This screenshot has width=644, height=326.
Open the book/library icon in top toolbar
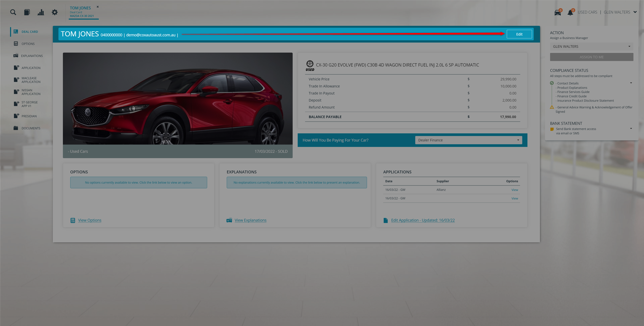click(x=27, y=12)
